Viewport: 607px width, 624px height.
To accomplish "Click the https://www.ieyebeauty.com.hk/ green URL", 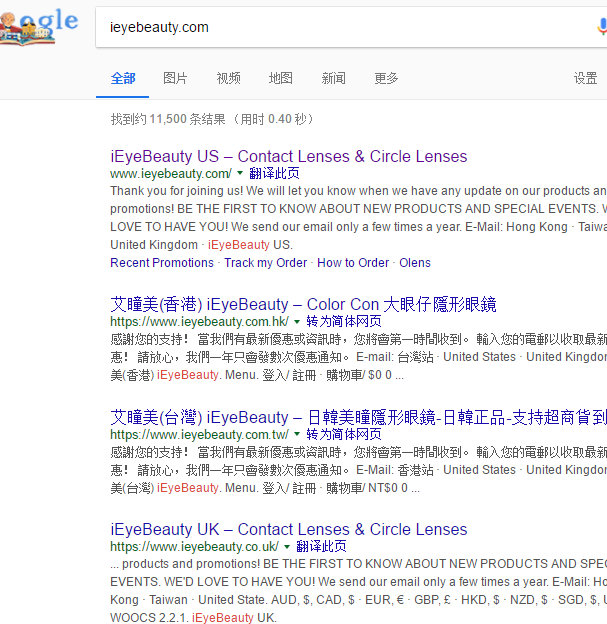I will point(199,322).
